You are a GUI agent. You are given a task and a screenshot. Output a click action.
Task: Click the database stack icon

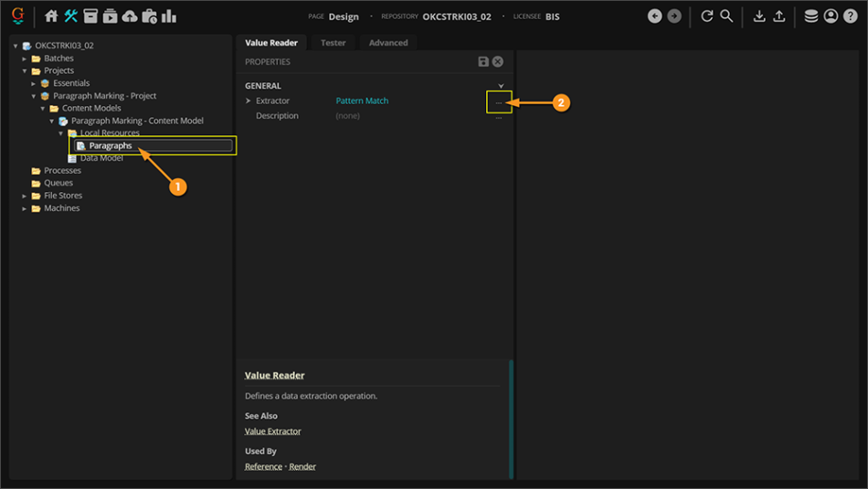pos(810,16)
